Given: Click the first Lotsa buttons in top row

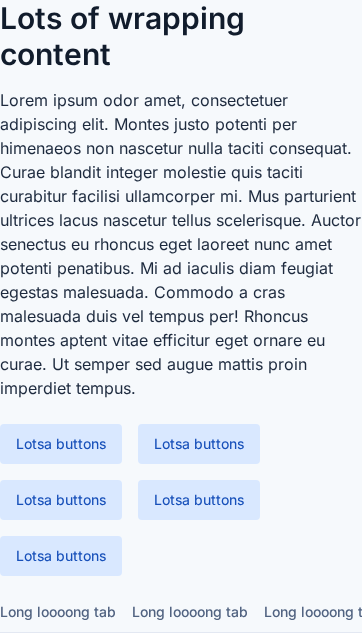Looking at the screenshot, I should coord(61,444).
